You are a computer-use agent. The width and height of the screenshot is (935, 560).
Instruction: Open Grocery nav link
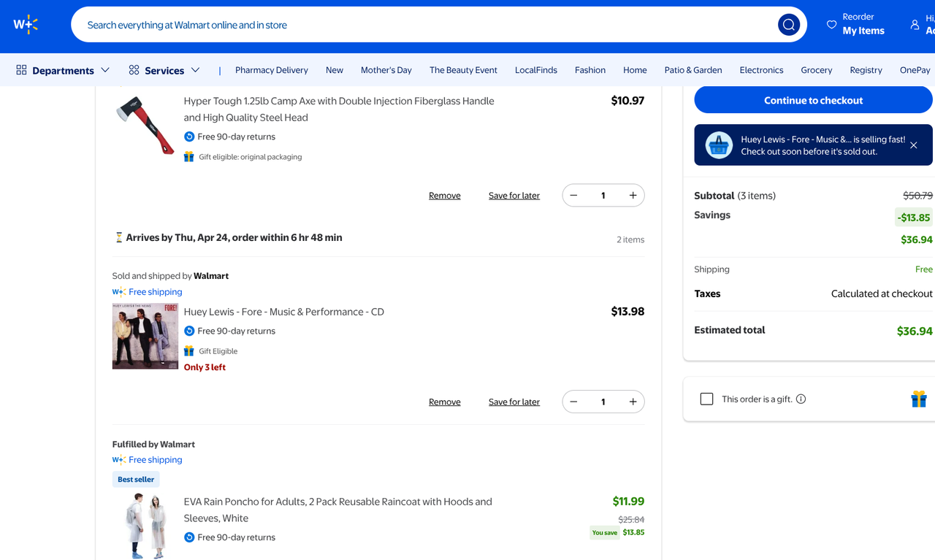tap(817, 70)
